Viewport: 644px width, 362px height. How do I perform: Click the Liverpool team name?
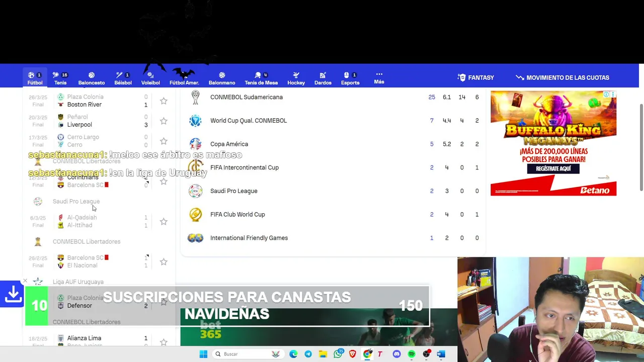pyautogui.click(x=79, y=125)
